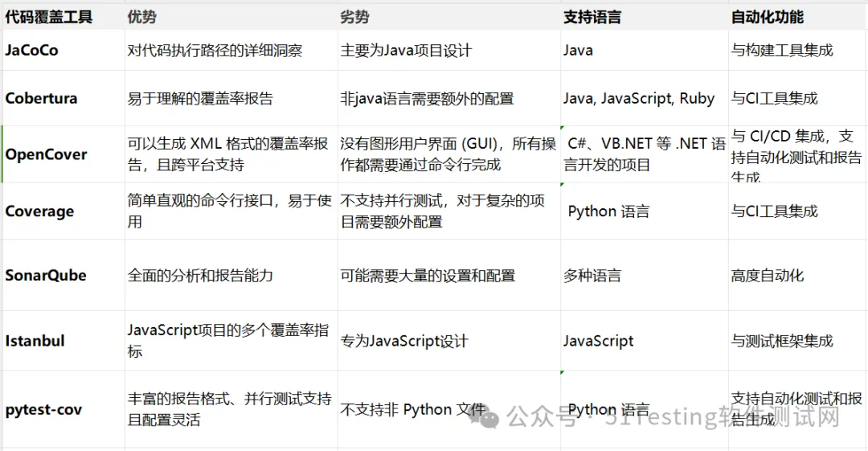The image size is (868, 451).
Task: Select cell 可能需要大量的设置和配置
Action: [449, 275]
